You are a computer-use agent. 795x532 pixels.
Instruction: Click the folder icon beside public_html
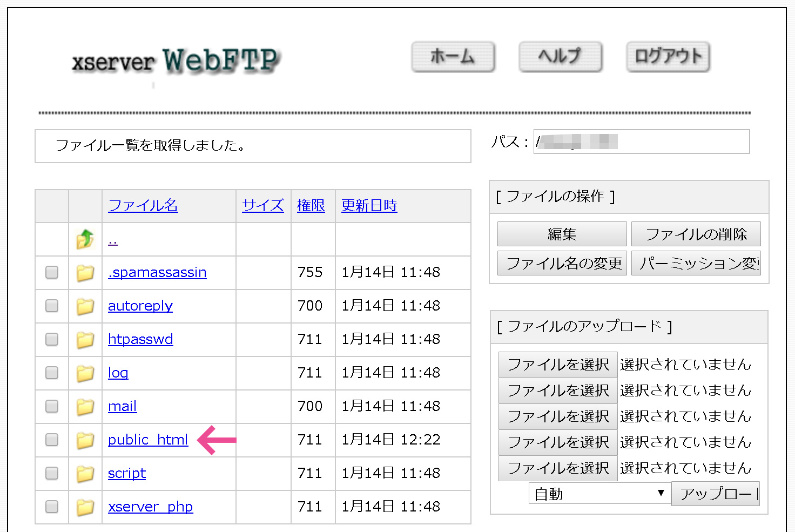click(x=85, y=440)
